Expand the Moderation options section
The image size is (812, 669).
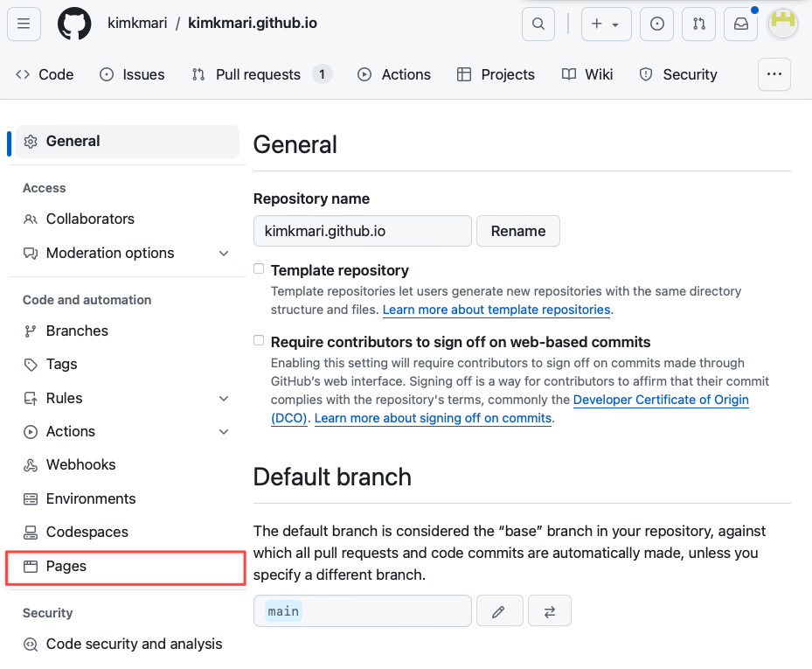[x=224, y=254]
